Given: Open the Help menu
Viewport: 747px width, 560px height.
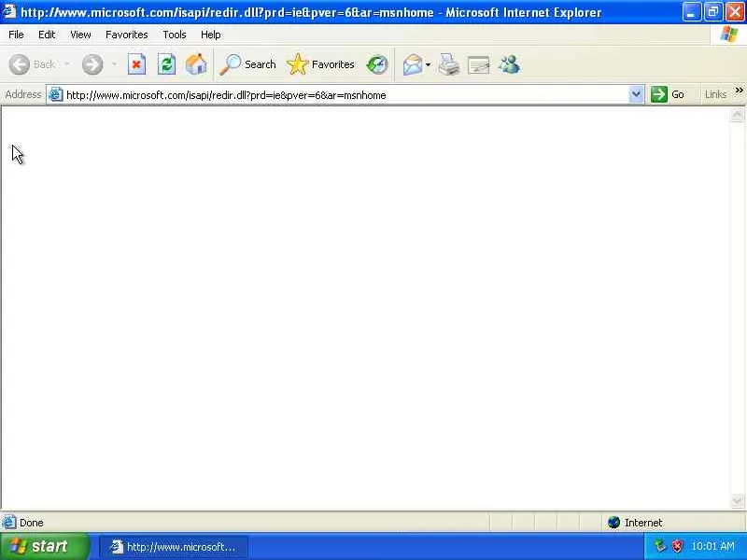Looking at the screenshot, I should pos(211,35).
